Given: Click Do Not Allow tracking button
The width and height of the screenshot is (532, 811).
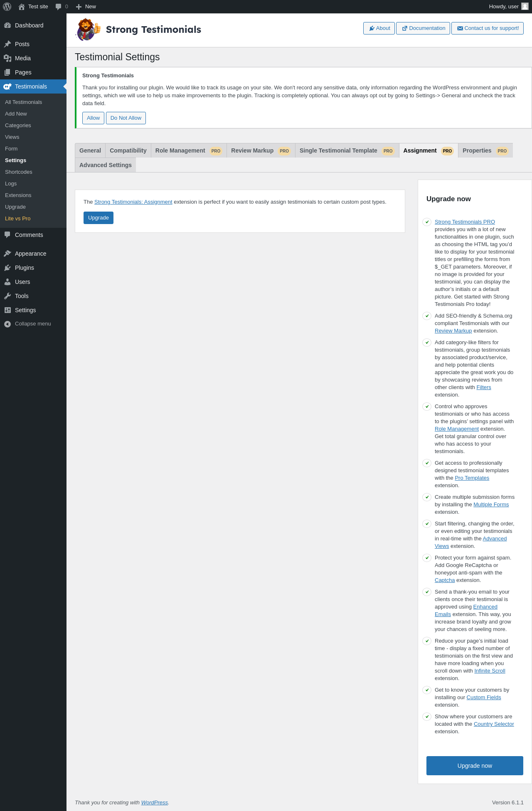Looking at the screenshot, I should (126, 118).
